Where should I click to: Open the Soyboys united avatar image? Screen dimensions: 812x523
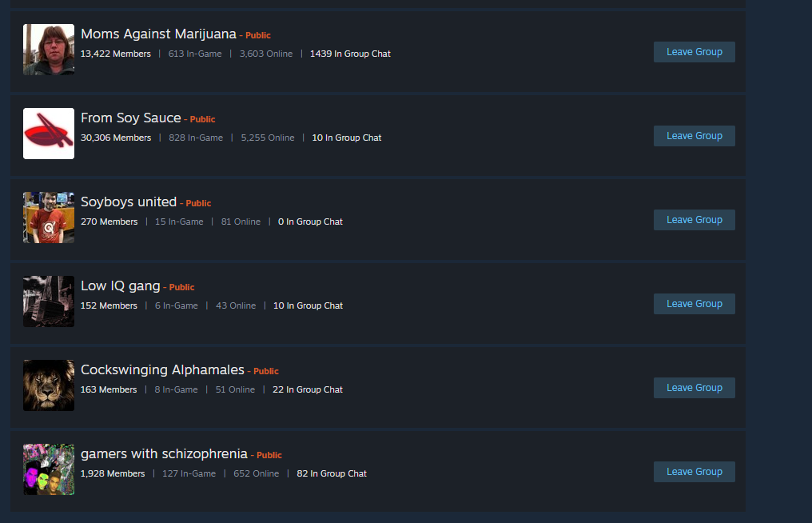pyautogui.click(x=49, y=218)
